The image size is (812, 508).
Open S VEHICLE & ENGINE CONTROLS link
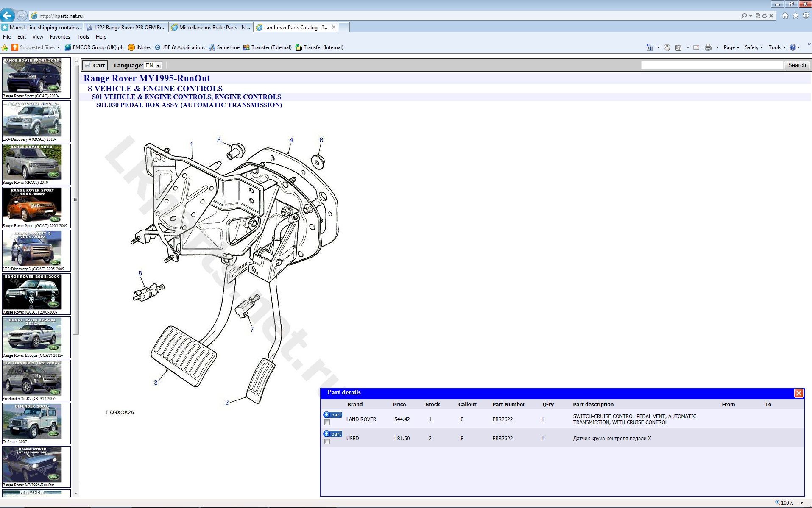(155, 89)
